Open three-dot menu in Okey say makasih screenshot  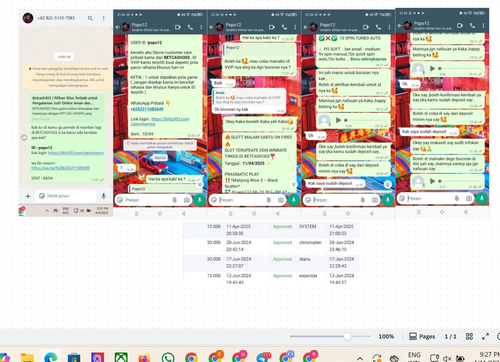[483, 25]
